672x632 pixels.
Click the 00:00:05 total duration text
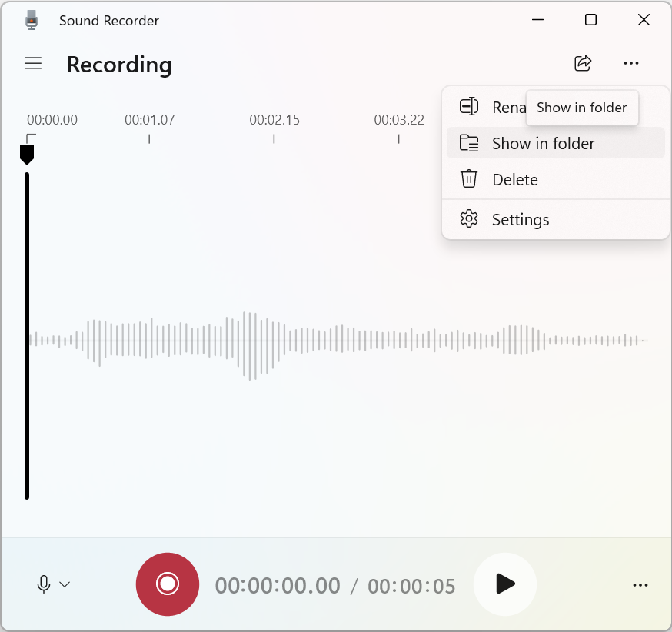click(411, 586)
